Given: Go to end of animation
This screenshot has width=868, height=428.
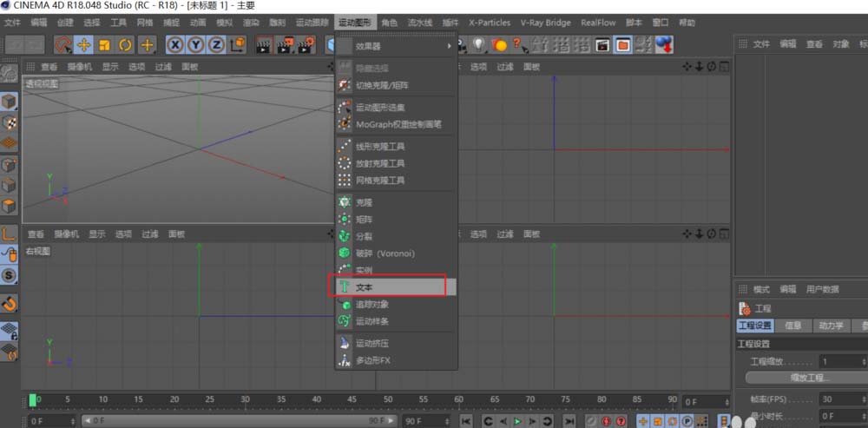Looking at the screenshot, I should 569,421.
